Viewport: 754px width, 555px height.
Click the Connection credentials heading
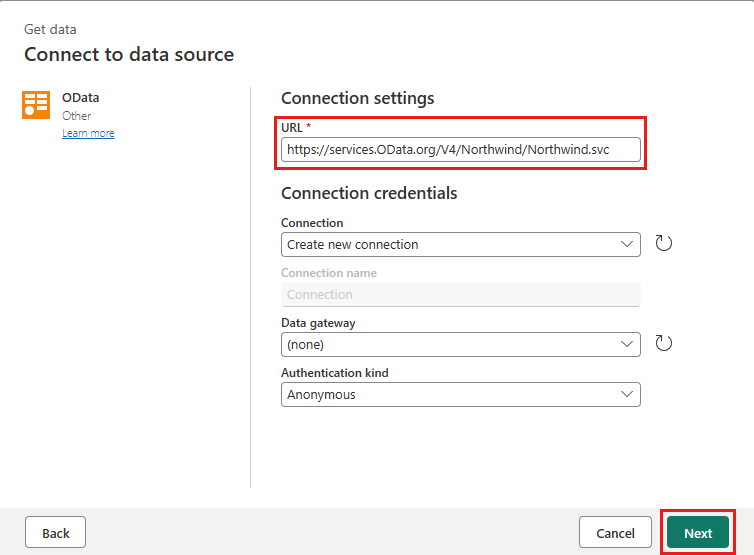[x=369, y=193]
